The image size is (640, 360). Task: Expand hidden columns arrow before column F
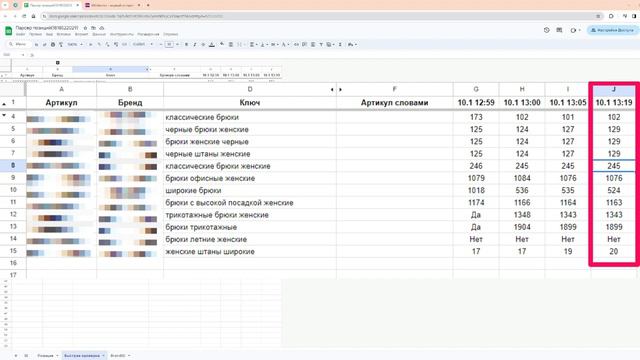340,89
